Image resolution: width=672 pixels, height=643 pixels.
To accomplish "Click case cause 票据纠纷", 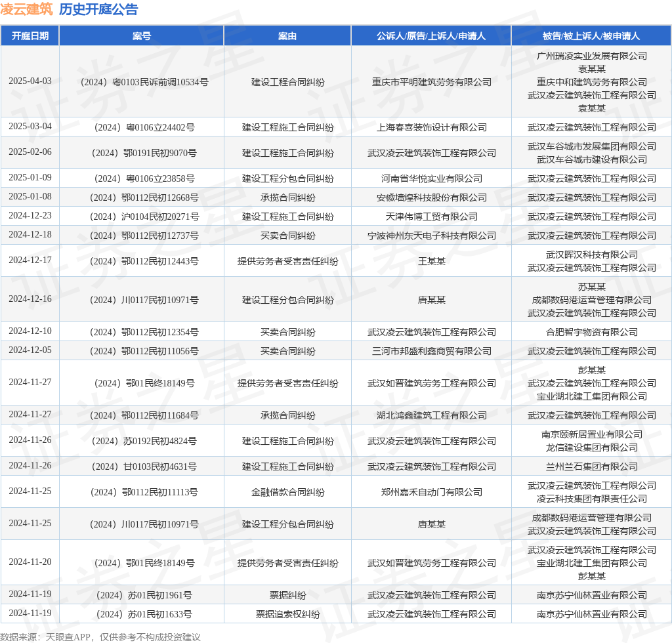I will [287, 596].
